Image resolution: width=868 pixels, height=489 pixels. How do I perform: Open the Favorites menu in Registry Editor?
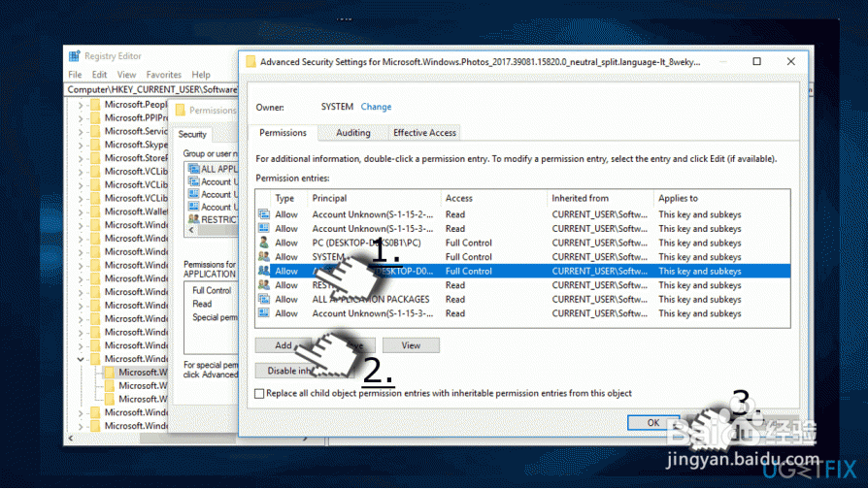pyautogui.click(x=164, y=74)
